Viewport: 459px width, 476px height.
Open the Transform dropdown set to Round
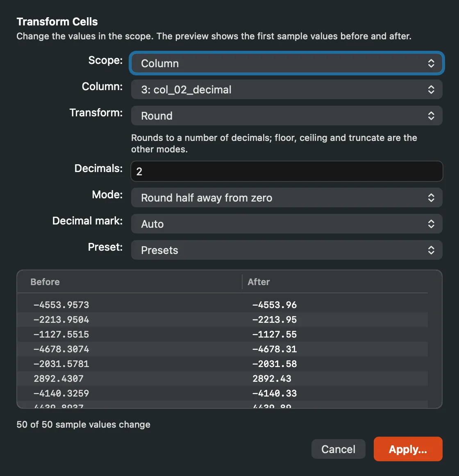pos(286,116)
